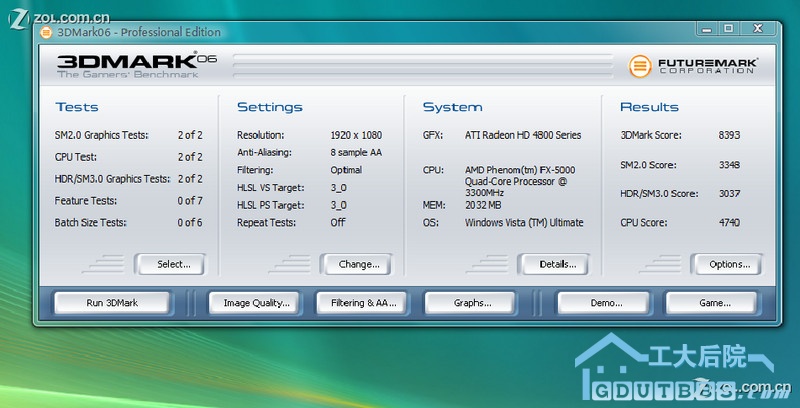Viewport: 800px width, 408px height.
Task: Click the HDR/SM3.0 Score value 3037
Action: click(x=729, y=194)
